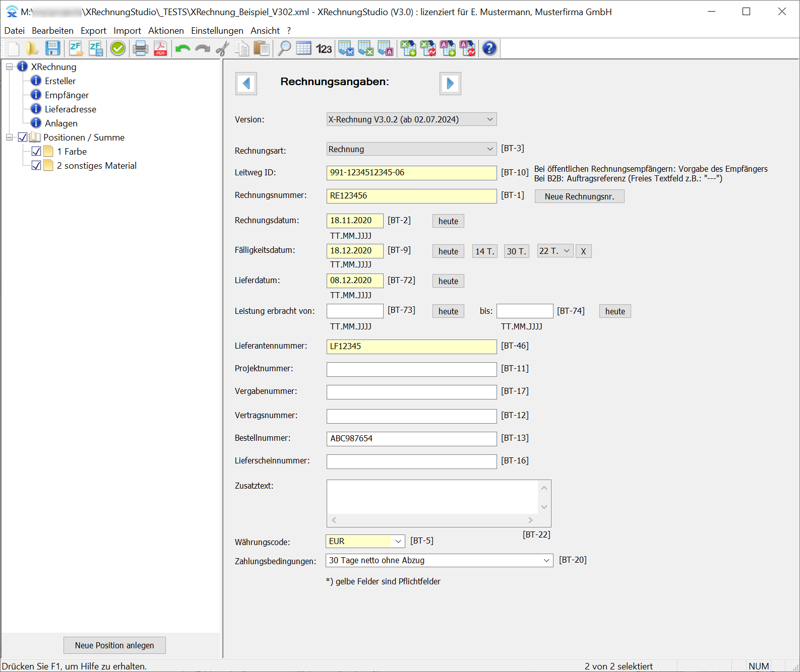Set Leistung erbracht bis to heute

point(615,311)
